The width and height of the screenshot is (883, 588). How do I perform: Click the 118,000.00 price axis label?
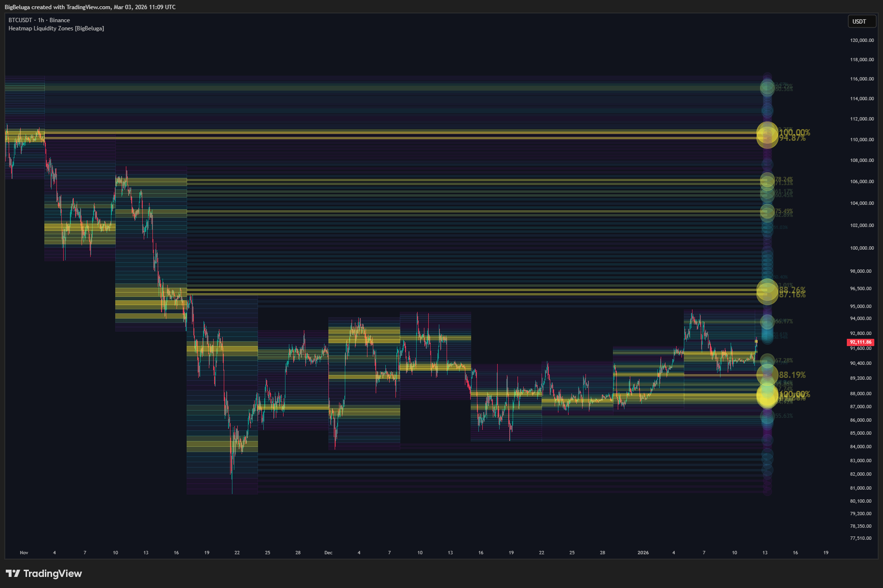[x=862, y=60]
